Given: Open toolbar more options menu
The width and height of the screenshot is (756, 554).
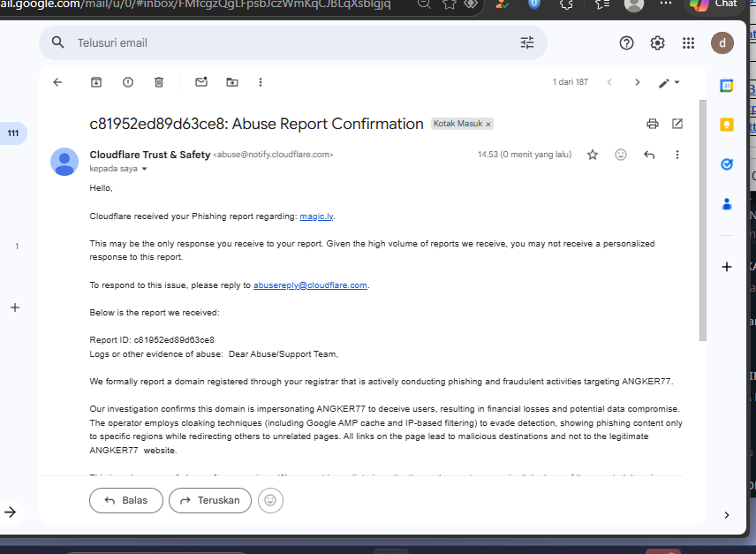Looking at the screenshot, I should [x=261, y=82].
